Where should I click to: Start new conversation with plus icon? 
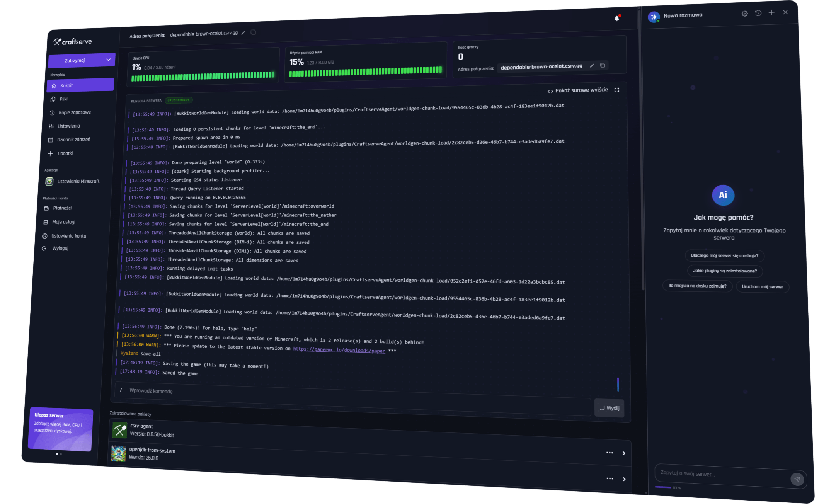pyautogui.click(x=771, y=13)
